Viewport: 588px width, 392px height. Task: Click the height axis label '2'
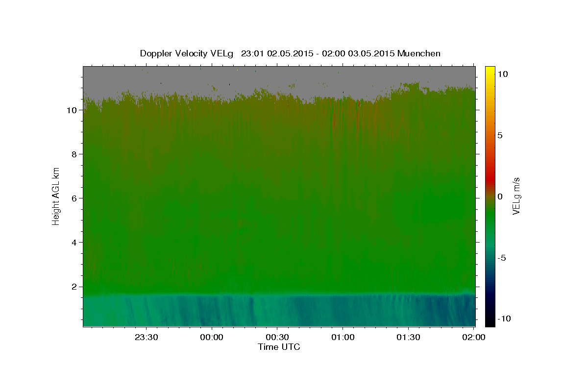[x=74, y=287]
